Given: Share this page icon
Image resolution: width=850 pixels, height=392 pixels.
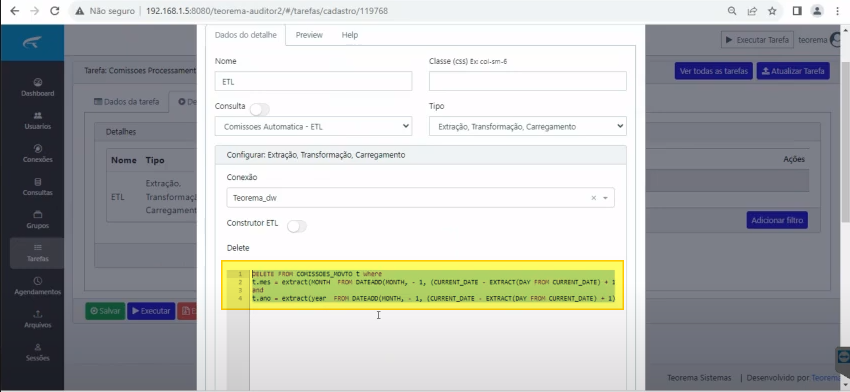Looking at the screenshot, I should click(x=752, y=11).
